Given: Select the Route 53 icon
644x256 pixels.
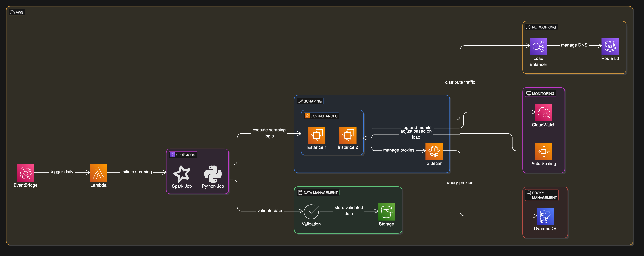Looking at the screenshot, I should click(610, 46).
